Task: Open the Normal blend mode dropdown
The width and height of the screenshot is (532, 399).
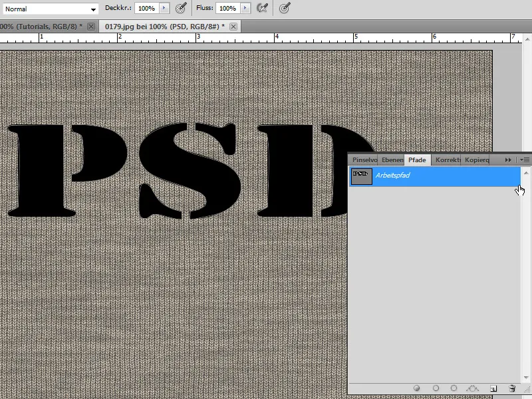Action: 51,9
